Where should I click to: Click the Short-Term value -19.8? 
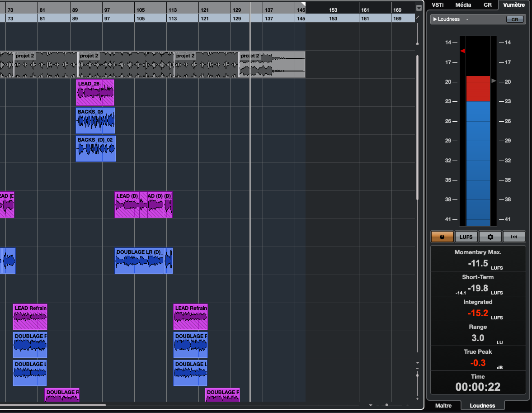coord(478,288)
